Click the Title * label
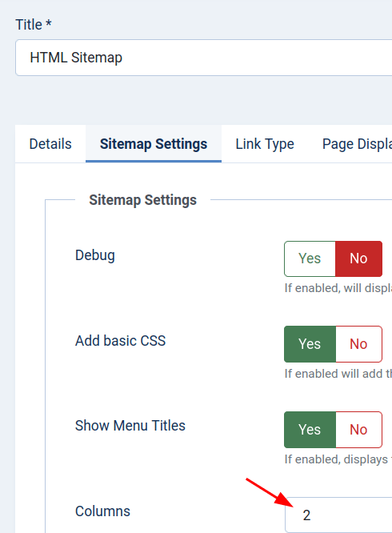 coord(34,25)
